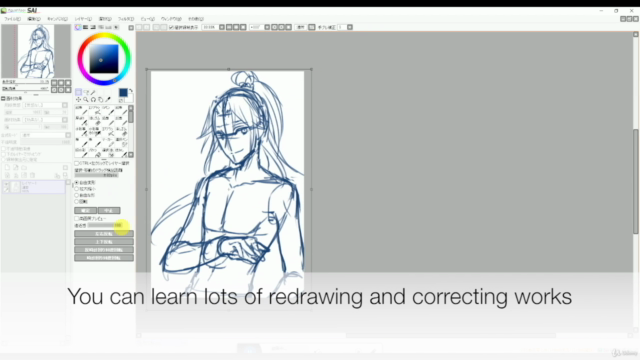
Task: Click tool tray scroll down arrow
Action: 131,155
